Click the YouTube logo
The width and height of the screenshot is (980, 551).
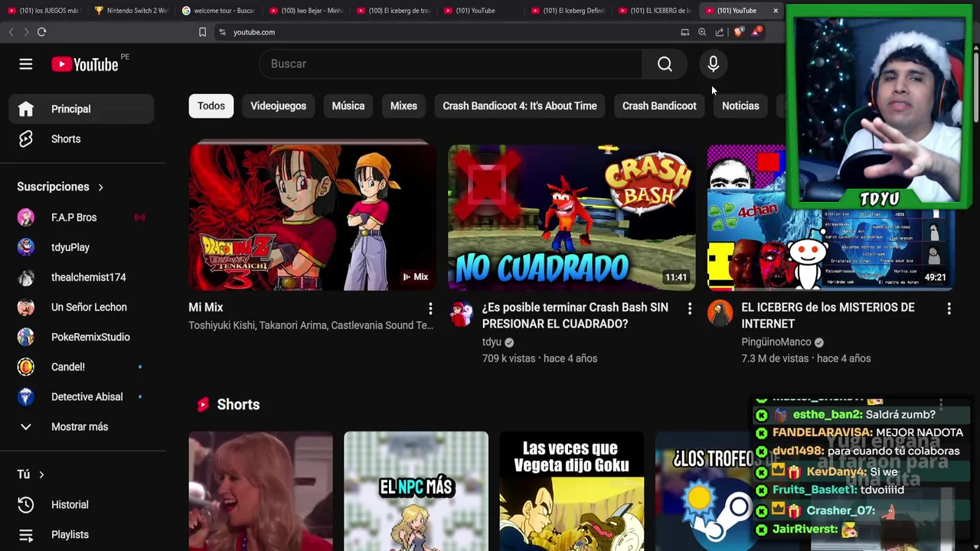pyautogui.click(x=85, y=64)
